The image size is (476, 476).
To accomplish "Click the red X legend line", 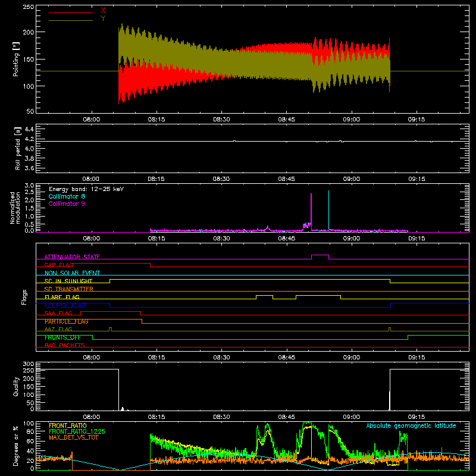I will point(71,12).
